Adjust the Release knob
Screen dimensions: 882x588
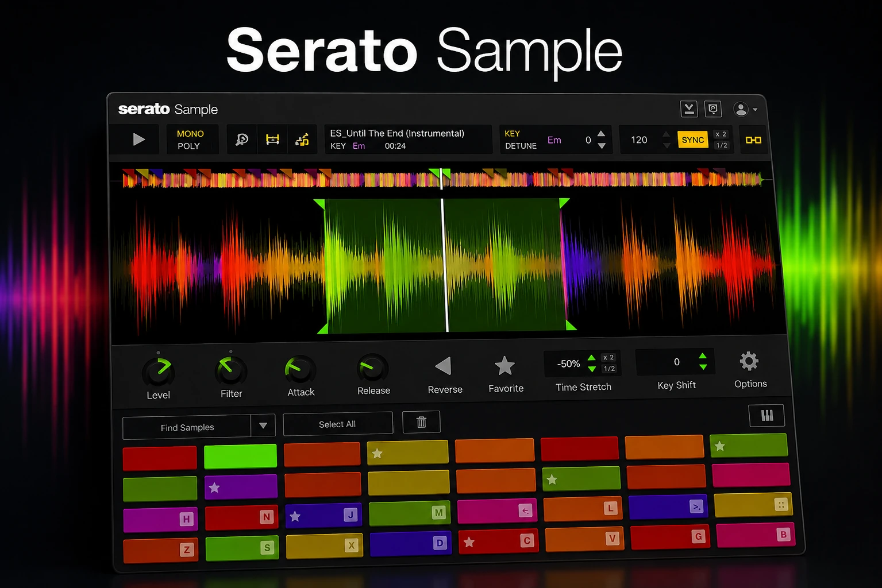click(373, 368)
